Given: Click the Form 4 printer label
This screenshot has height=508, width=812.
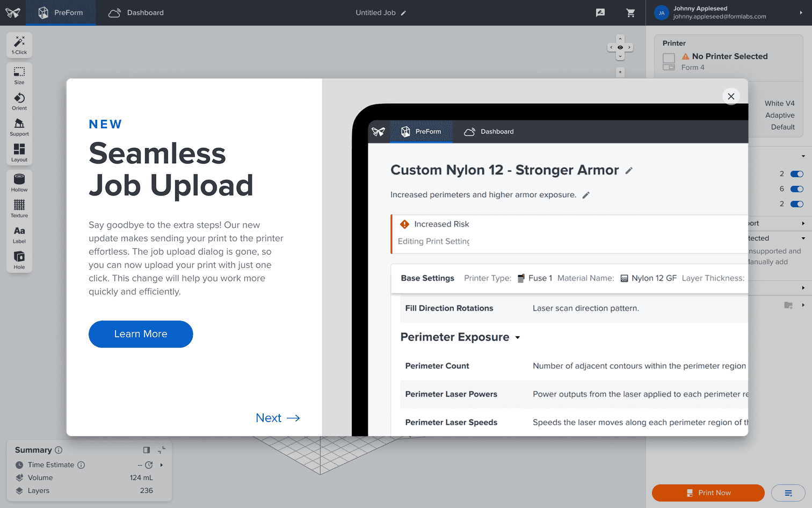Looking at the screenshot, I should click(x=693, y=68).
